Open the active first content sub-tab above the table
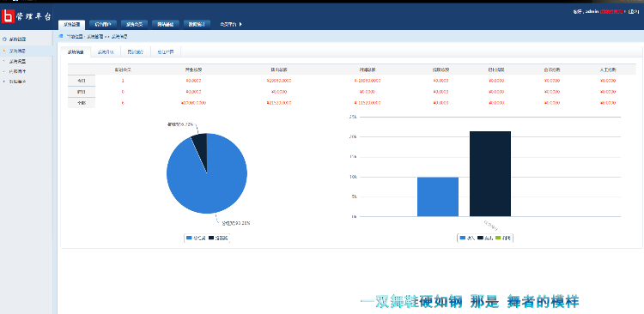This screenshot has width=644, height=314. click(x=76, y=52)
